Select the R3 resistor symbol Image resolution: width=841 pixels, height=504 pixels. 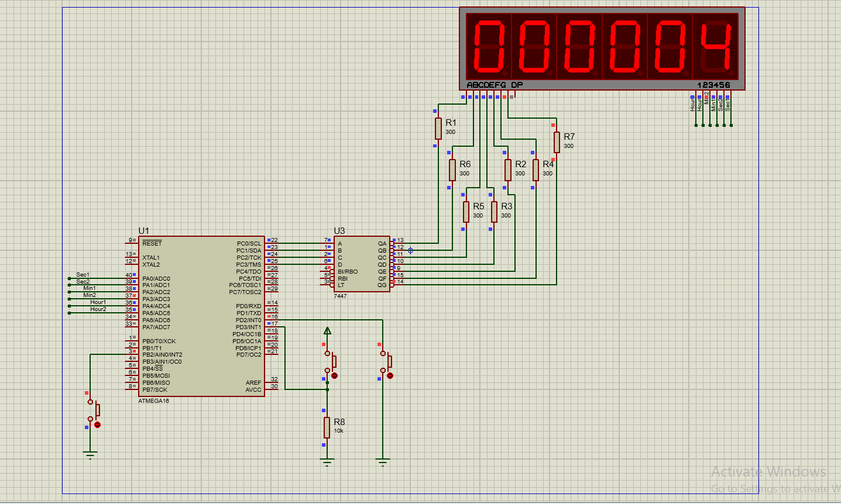point(494,212)
